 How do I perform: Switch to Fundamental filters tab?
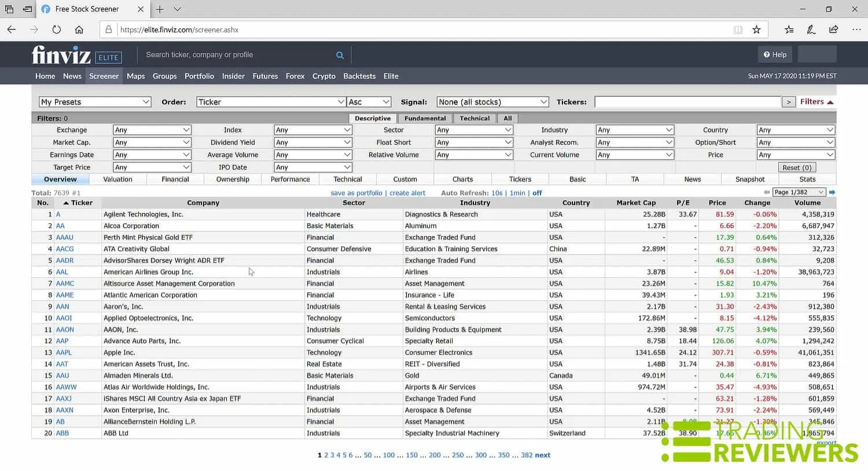point(425,118)
